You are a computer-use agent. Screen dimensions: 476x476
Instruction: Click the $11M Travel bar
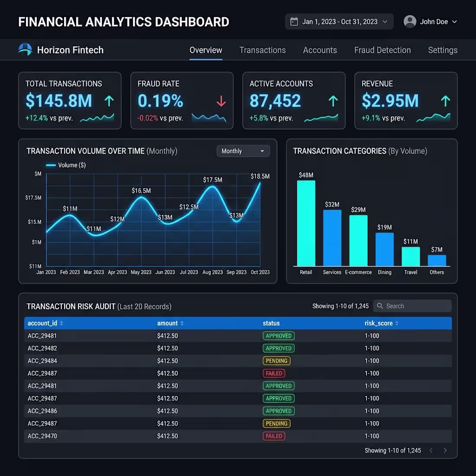pyautogui.click(x=410, y=257)
